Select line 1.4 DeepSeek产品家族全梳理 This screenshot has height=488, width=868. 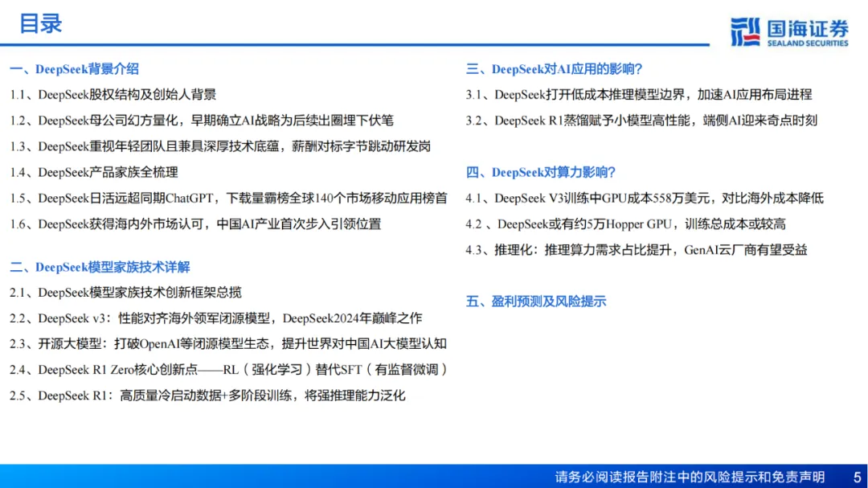point(93,172)
